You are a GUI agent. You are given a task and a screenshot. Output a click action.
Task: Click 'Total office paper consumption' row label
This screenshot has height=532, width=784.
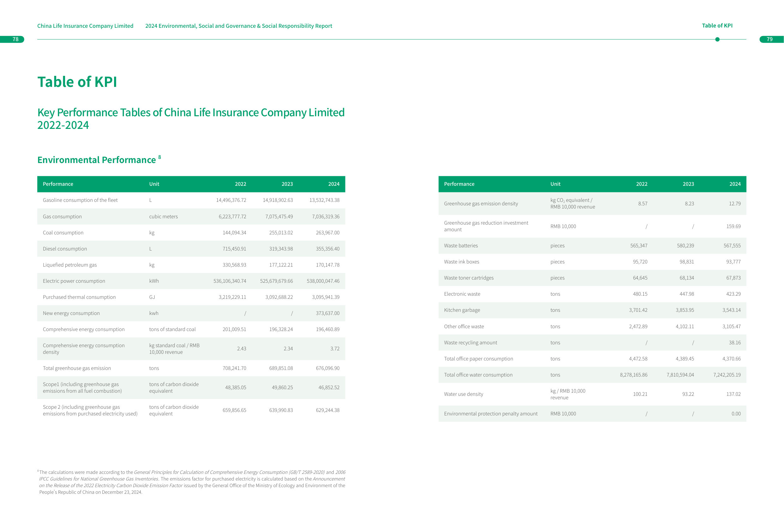coord(478,359)
